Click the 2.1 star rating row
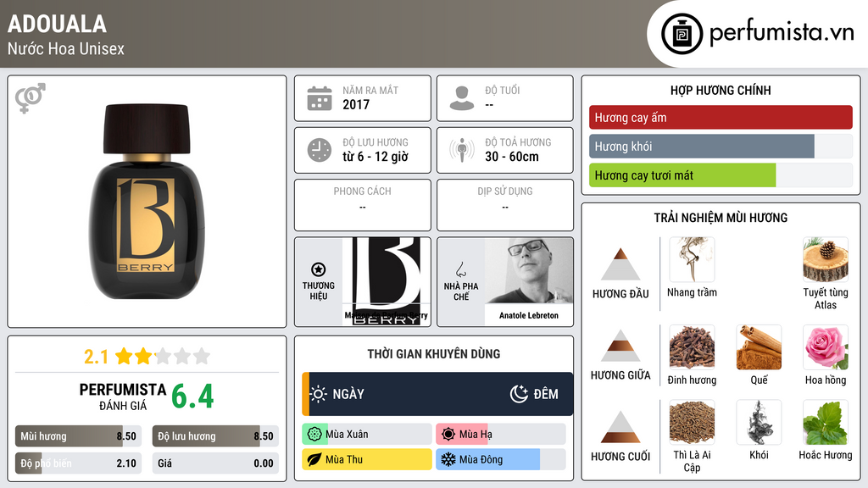 147,357
